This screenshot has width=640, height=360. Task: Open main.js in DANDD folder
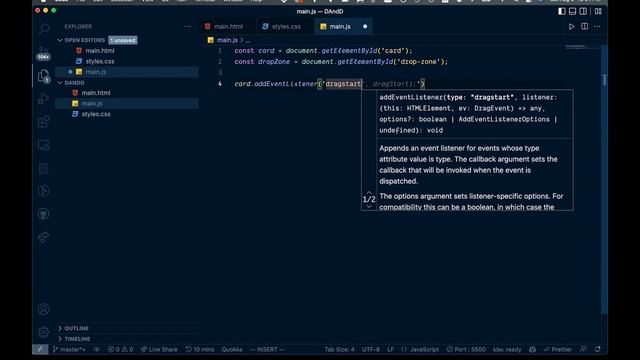[x=91, y=104]
